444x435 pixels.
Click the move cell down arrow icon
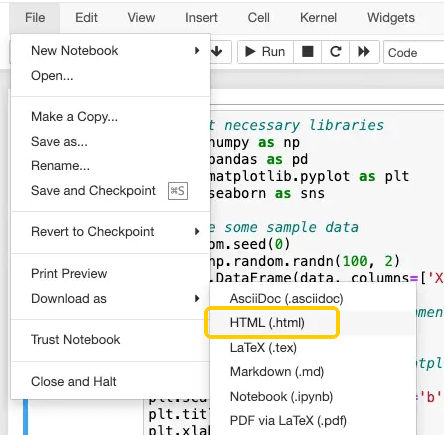(217, 52)
